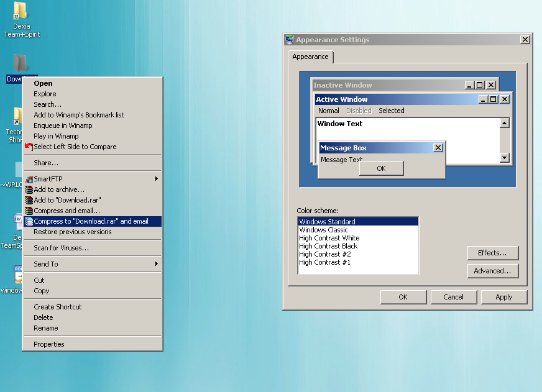Open the Dexia Team+Spirit desktop folder
Viewport: 542px width, 392px height.
(x=21, y=12)
